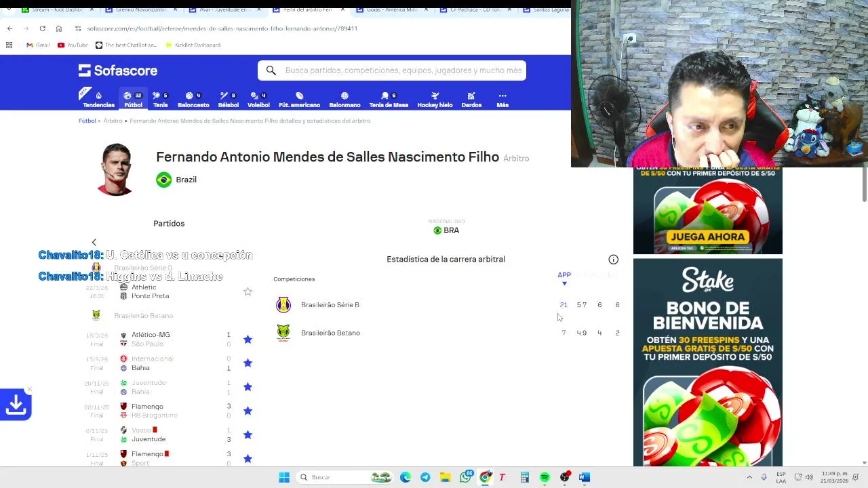The height and width of the screenshot is (488, 868).
Task: Open the browser home page
Action: pos(59,28)
